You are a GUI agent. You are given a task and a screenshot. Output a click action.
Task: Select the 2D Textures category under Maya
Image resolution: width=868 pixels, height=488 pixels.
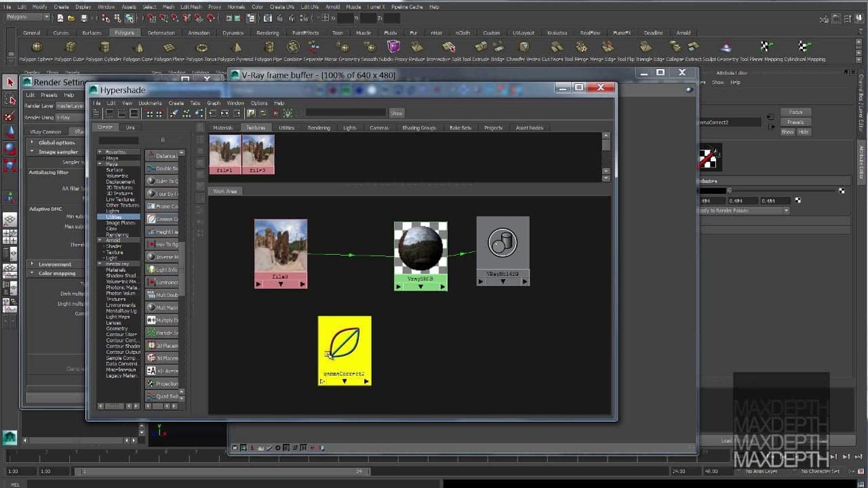point(119,187)
